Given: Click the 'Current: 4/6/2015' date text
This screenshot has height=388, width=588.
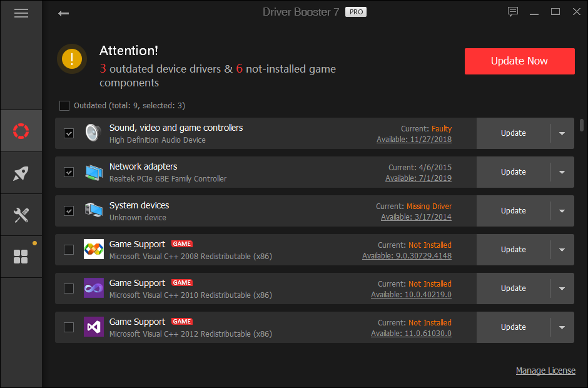Looking at the screenshot, I should 420,167.
